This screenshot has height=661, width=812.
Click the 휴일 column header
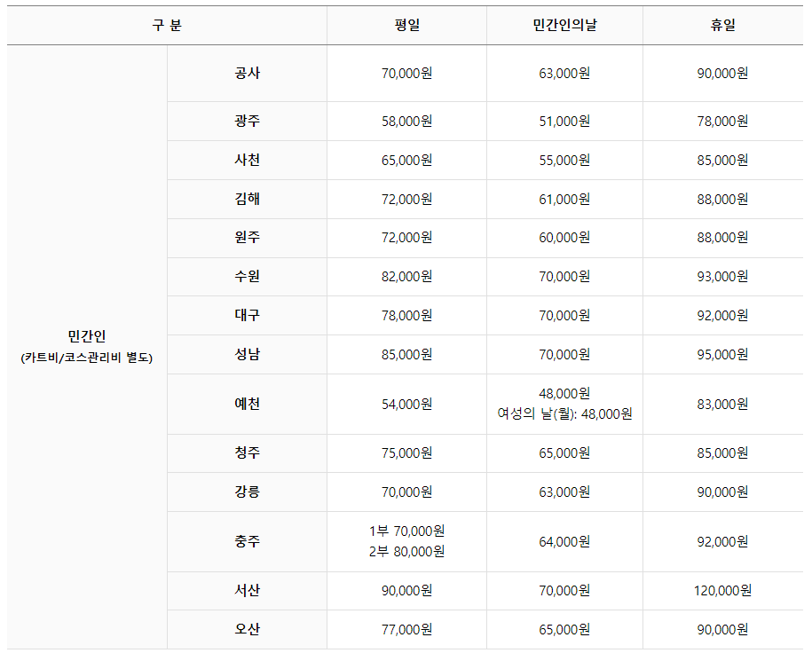723,25
